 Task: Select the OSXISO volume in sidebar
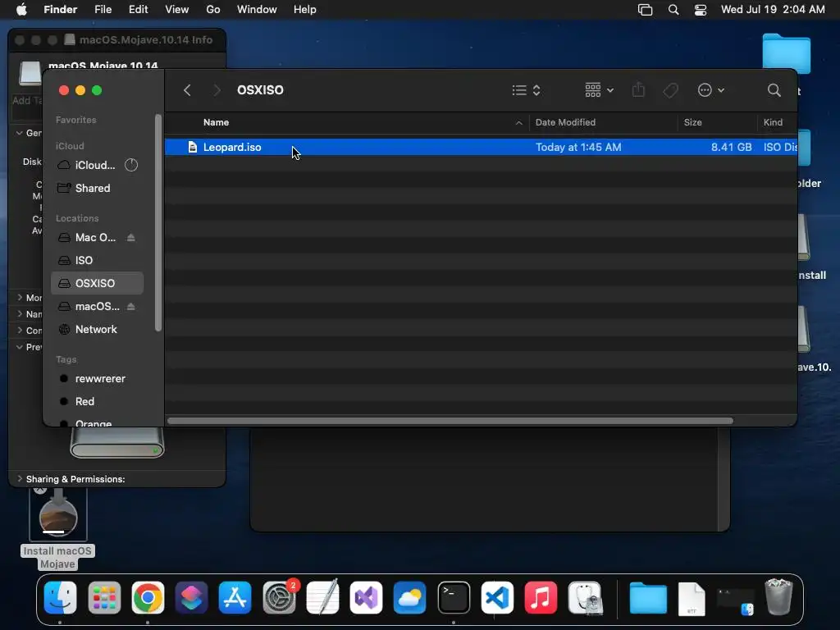(98, 283)
